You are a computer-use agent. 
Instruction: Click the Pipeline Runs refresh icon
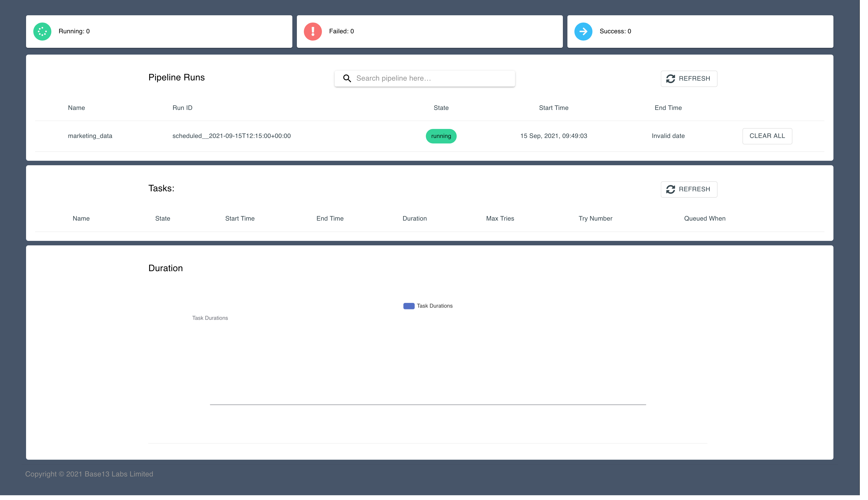[671, 78]
